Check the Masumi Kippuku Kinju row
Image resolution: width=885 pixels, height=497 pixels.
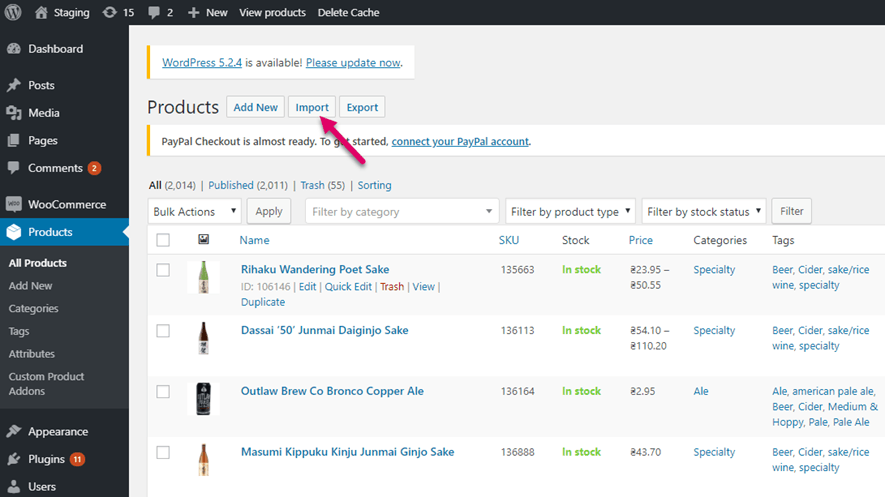[163, 452]
